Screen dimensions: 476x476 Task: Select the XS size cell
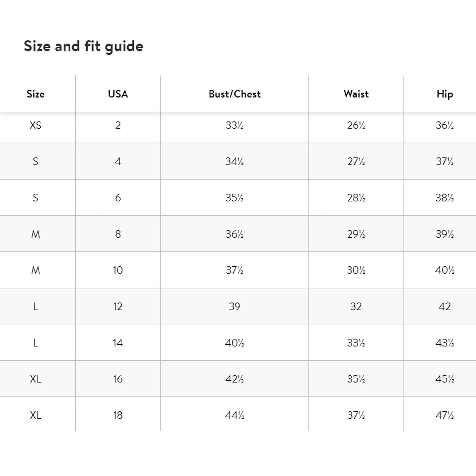coord(36,125)
